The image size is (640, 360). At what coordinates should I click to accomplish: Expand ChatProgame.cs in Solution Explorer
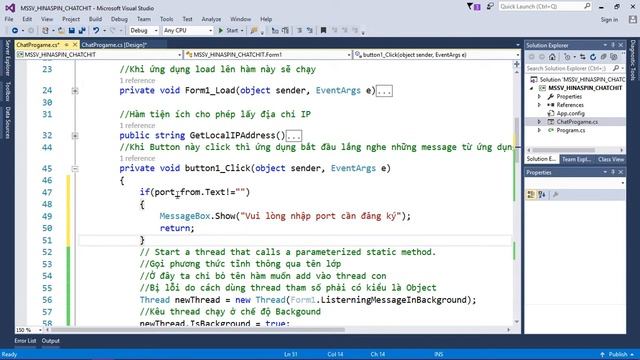(539, 122)
